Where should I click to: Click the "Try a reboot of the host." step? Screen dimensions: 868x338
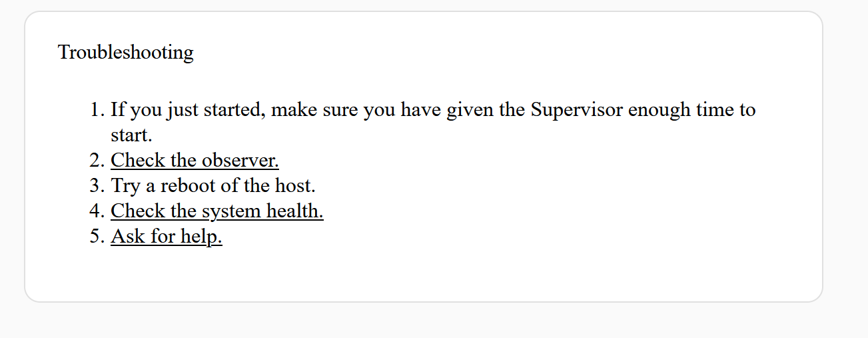(213, 185)
